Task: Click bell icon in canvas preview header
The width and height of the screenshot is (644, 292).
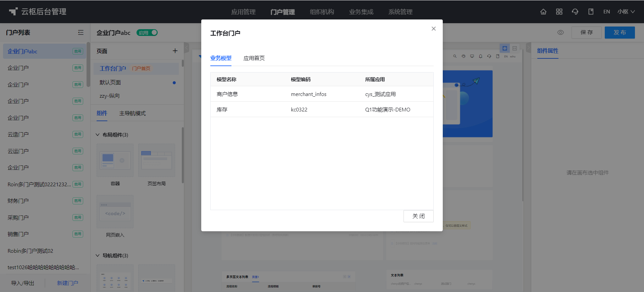Action: tap(481, 56)
